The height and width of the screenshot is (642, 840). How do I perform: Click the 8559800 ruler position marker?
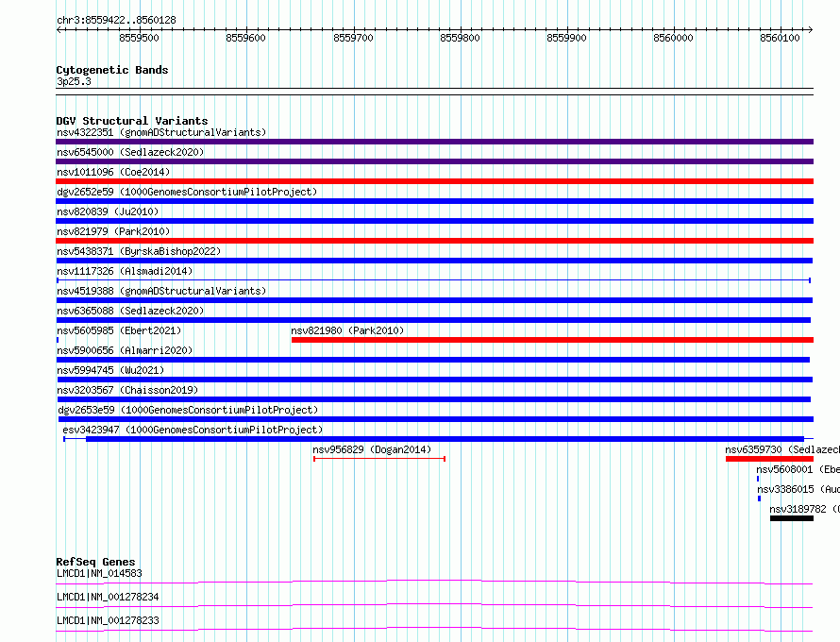[x=460, y=38]
